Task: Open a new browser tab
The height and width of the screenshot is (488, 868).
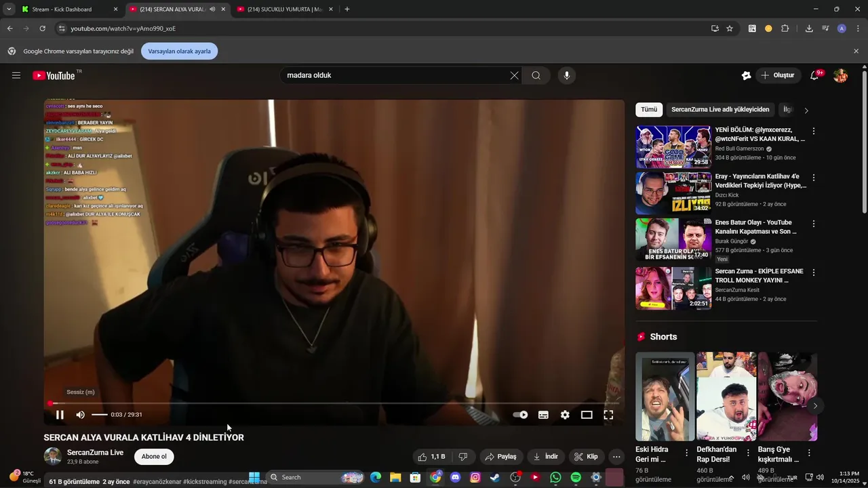Action: click(347, 9)
